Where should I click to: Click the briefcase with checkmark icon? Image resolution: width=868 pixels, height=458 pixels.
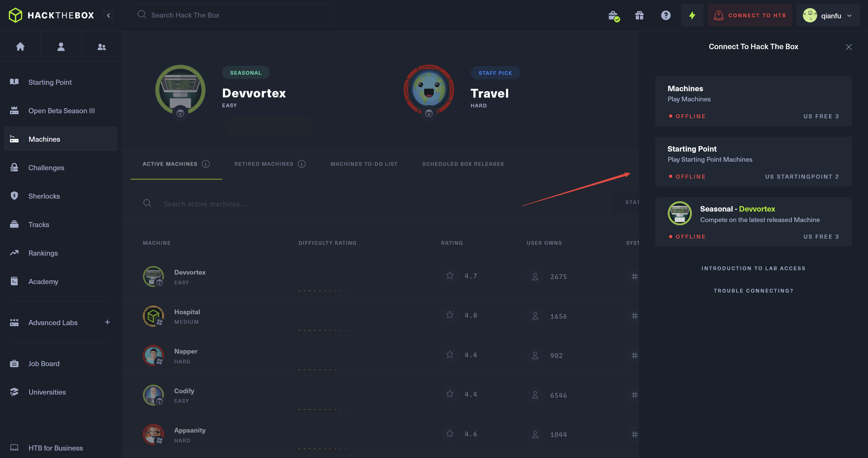pos(614,16)
